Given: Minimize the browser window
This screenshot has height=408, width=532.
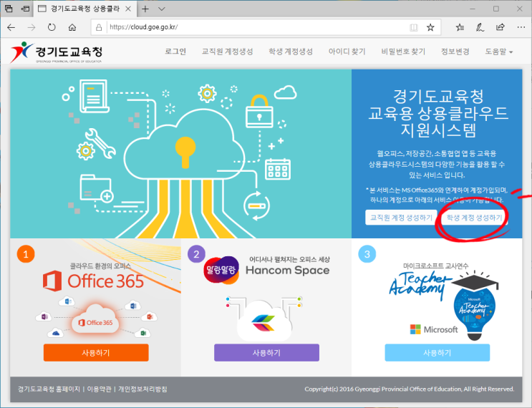Looking at the screenshot, I should [473, 9].
